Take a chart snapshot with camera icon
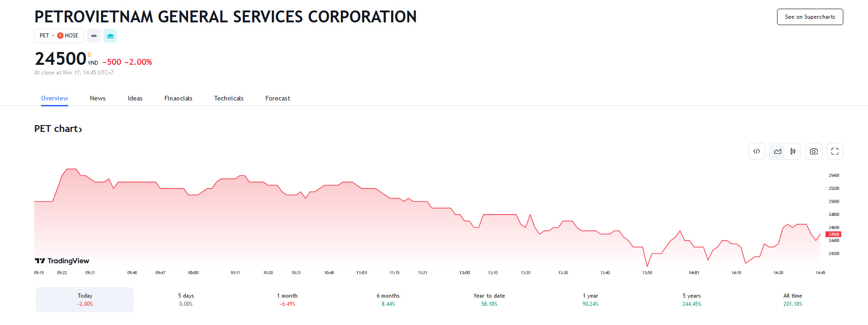The height and width of the screenshot is (325, 868). pyautogui.click(x=814, y=152)
